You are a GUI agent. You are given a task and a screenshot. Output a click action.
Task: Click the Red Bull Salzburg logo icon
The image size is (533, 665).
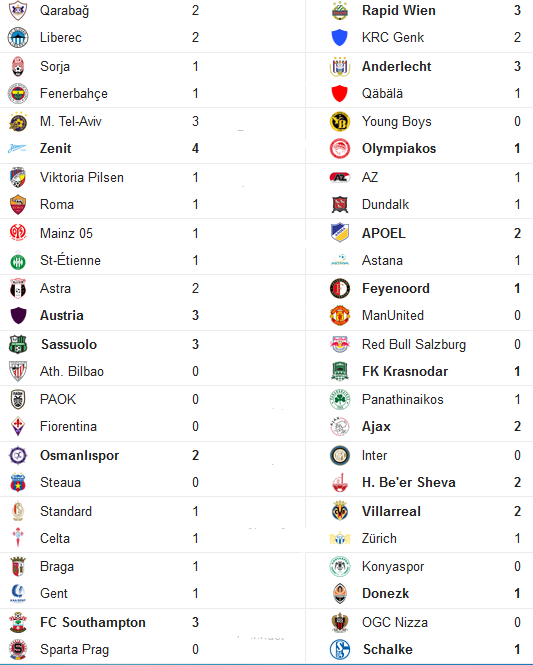point(340,344)
